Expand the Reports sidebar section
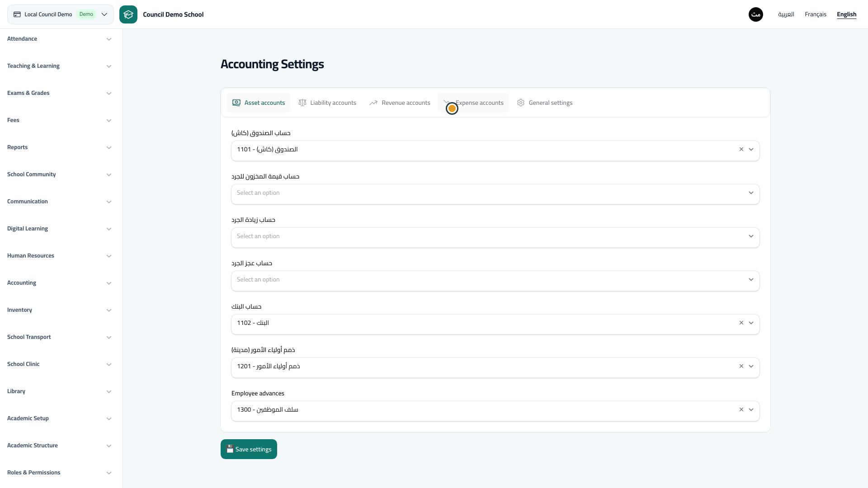Viewport: 868px width, 488px height. pos(59,147)
